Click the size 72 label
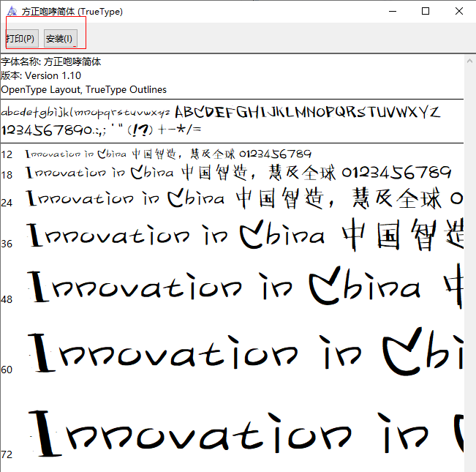Image resolution: width=476 pixels, height=472 pixels. (7, 454)
